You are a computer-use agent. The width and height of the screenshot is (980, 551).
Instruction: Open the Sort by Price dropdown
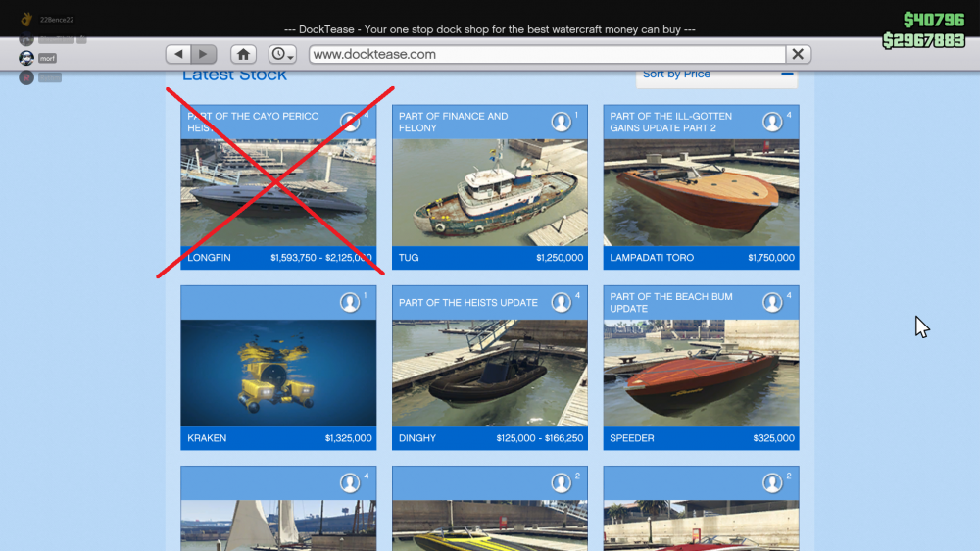coord(717,75)
